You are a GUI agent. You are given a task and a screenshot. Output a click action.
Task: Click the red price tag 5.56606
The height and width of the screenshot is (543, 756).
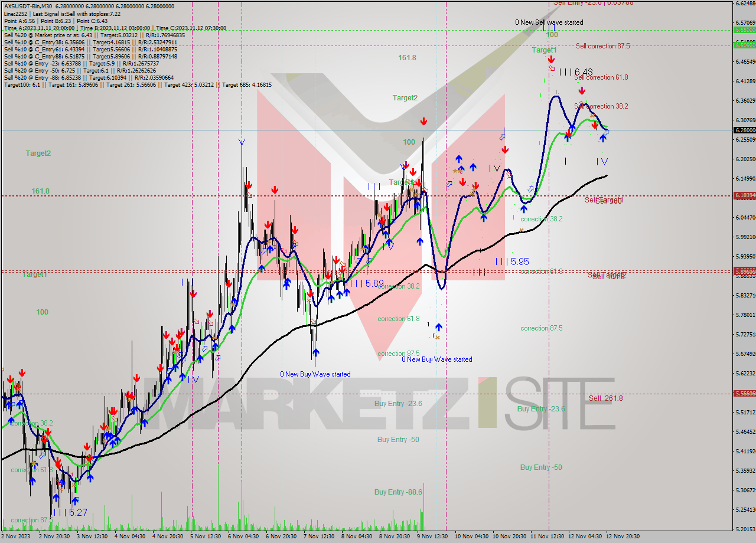(744, 393)
